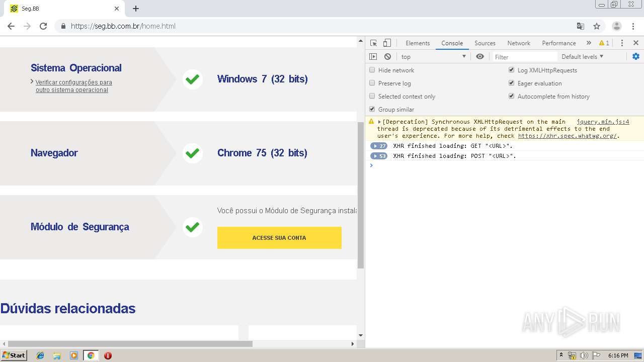Click the Chrome 75 (32 bits) text
Viewport: 644px width, 362px height.
tap(262, 153)
